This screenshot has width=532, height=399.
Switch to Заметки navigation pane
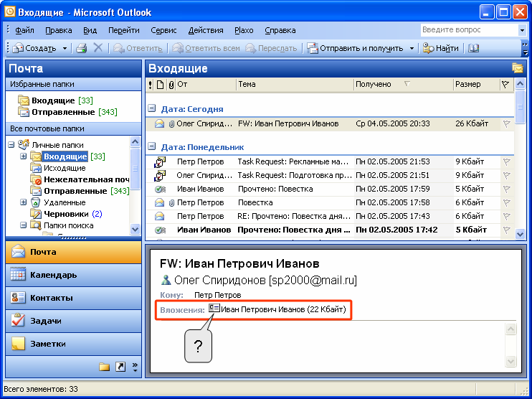(x=73, y=344)
